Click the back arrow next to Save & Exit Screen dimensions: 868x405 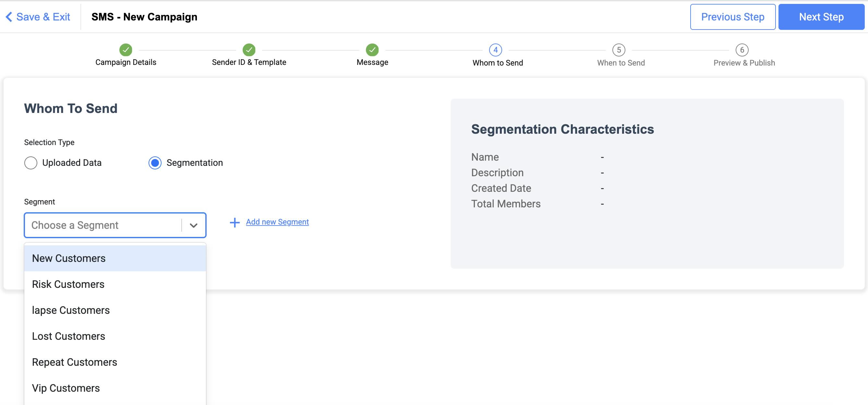(x=9, y=17)
